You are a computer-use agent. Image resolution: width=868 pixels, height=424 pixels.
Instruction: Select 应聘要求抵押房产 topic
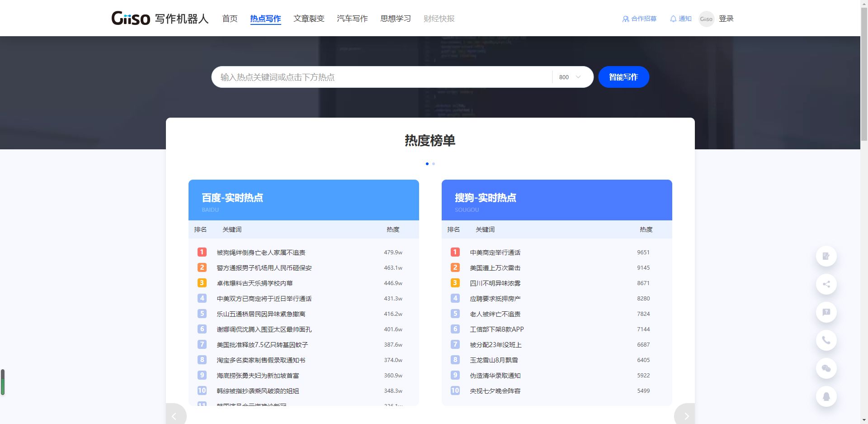pos(495,299)
